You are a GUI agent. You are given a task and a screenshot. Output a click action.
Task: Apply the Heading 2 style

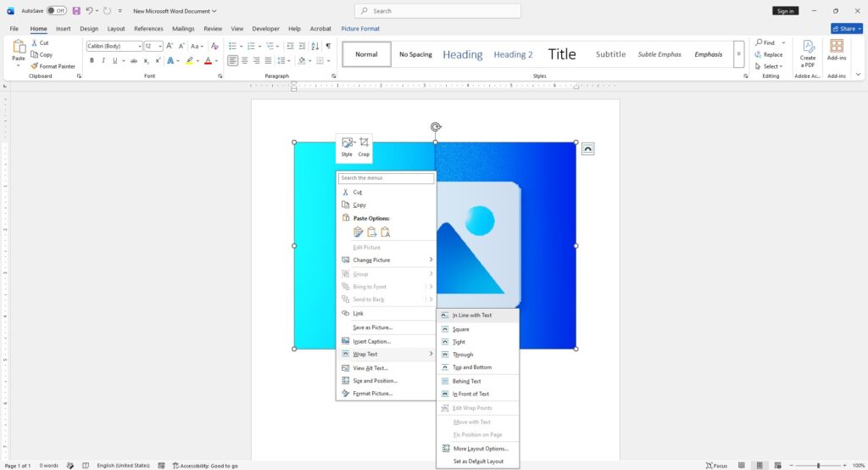(x=513, y=54)
